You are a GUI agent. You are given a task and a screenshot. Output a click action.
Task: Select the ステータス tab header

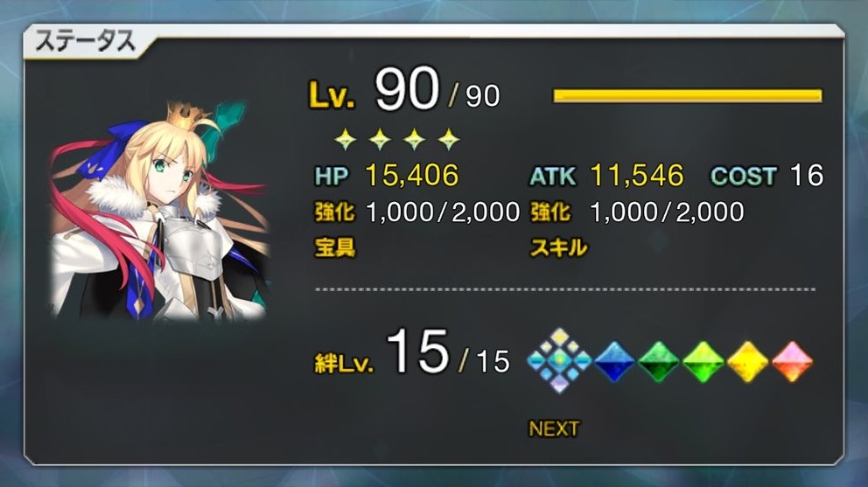tap(86, 41)
